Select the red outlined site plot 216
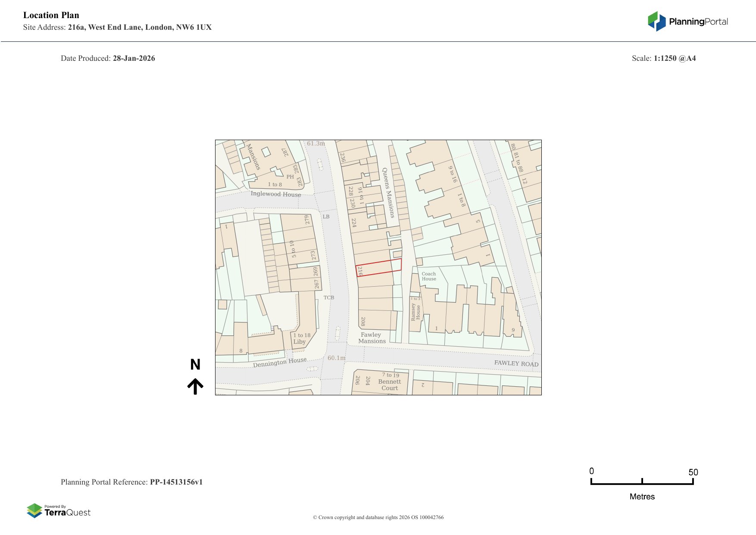Image resolution: width=756 pixels, height=535 pixels. pos(378,267)
